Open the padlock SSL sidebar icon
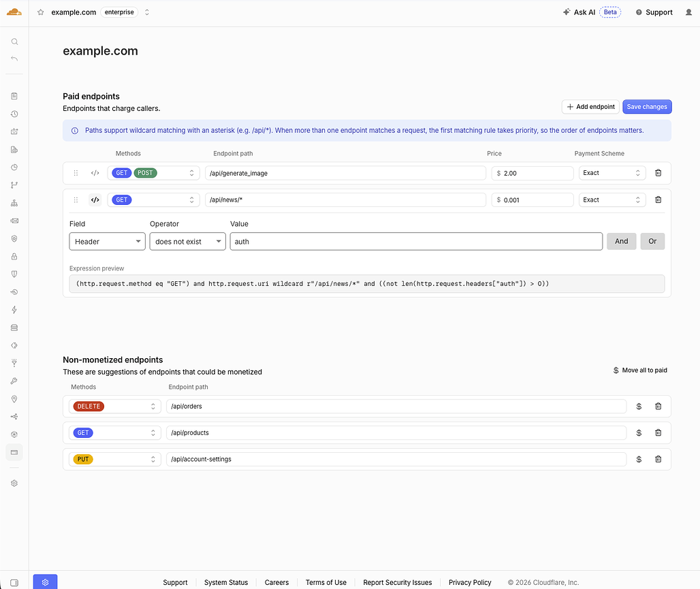This screenshot has height=589, width=700. [x=14, y=256]
